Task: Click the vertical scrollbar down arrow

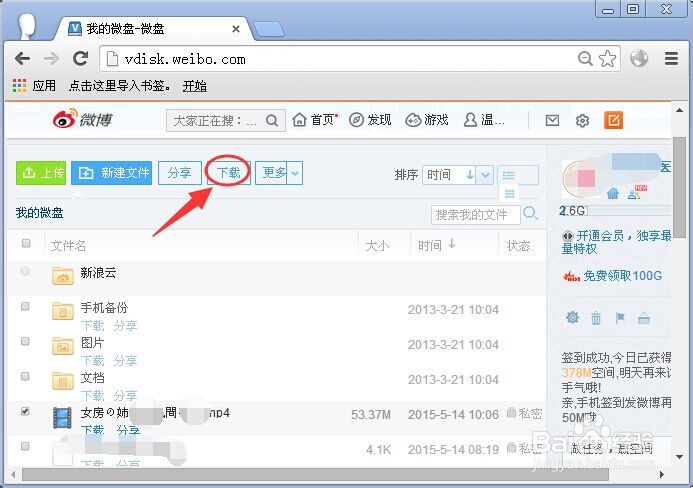Action: tap(680, 457)
